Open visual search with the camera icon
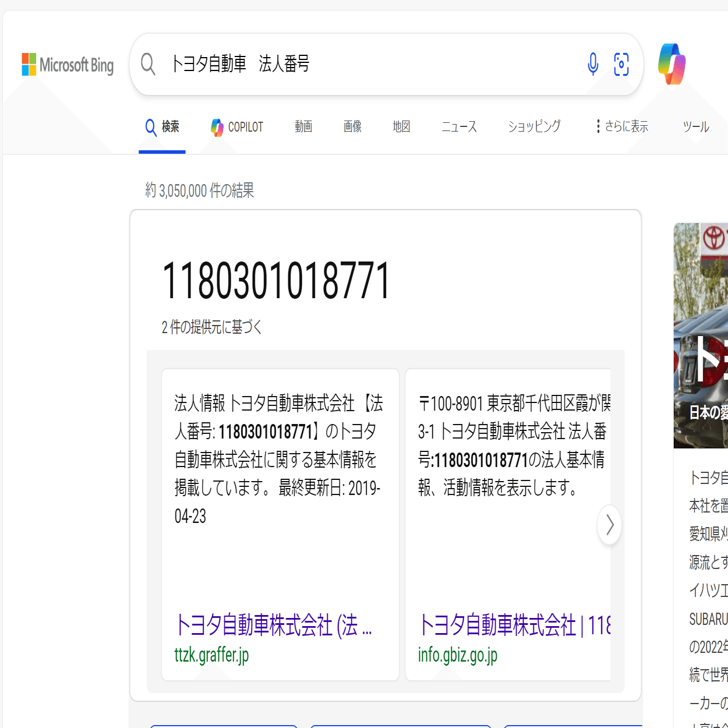Screen dimensions: 728x728 (621, 65)
